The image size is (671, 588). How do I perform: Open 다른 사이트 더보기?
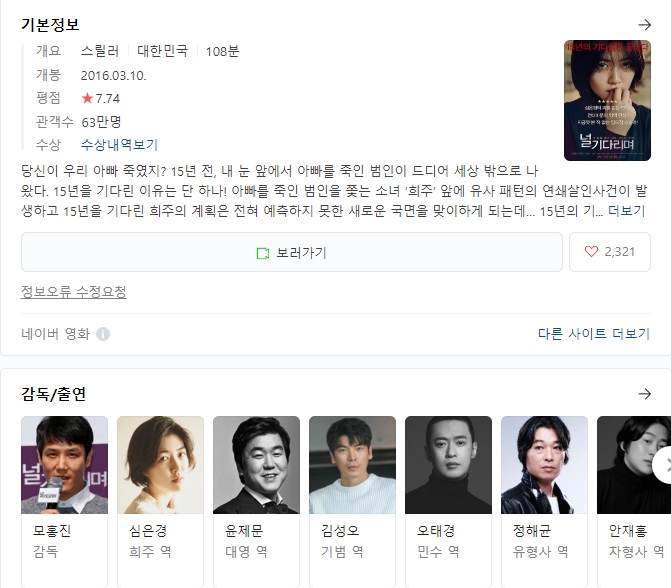click(594, 334)
